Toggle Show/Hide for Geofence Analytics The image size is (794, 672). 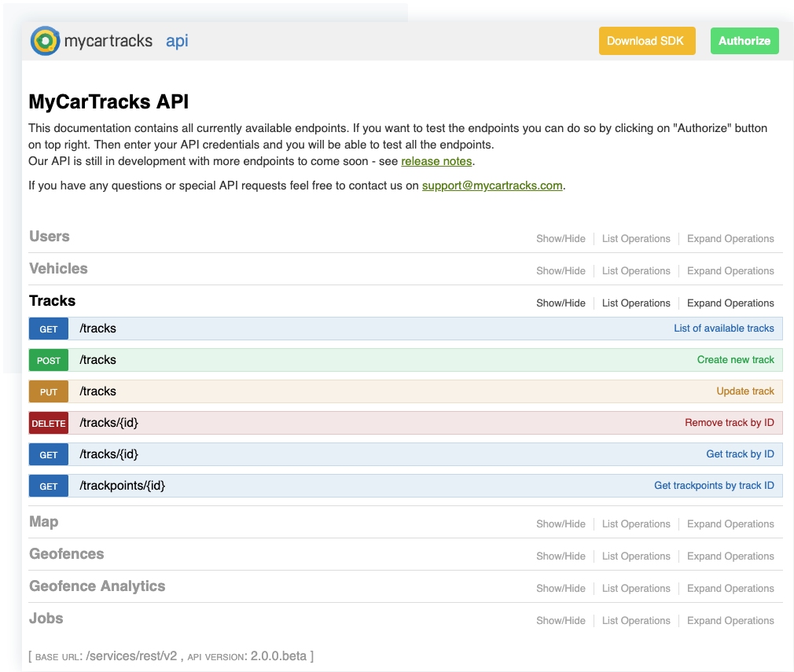(x=561, y=589)
